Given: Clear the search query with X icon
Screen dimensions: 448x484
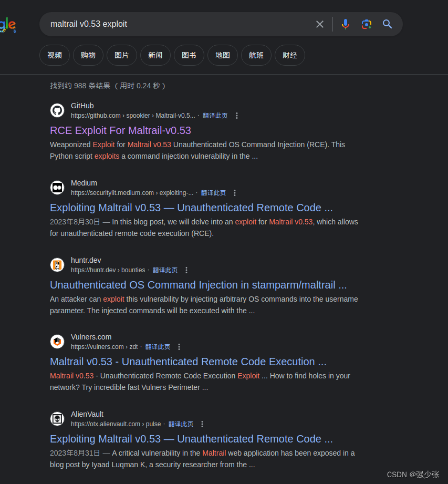Looking at the screenshot, I should [320, 24].
